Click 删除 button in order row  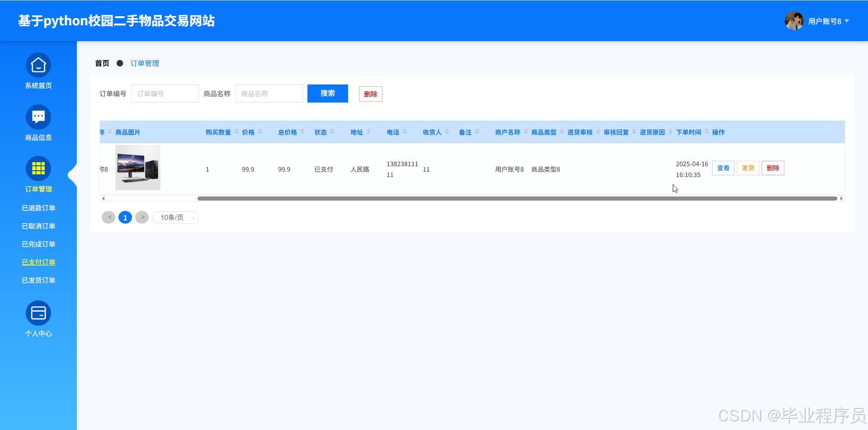click(773, 168)
